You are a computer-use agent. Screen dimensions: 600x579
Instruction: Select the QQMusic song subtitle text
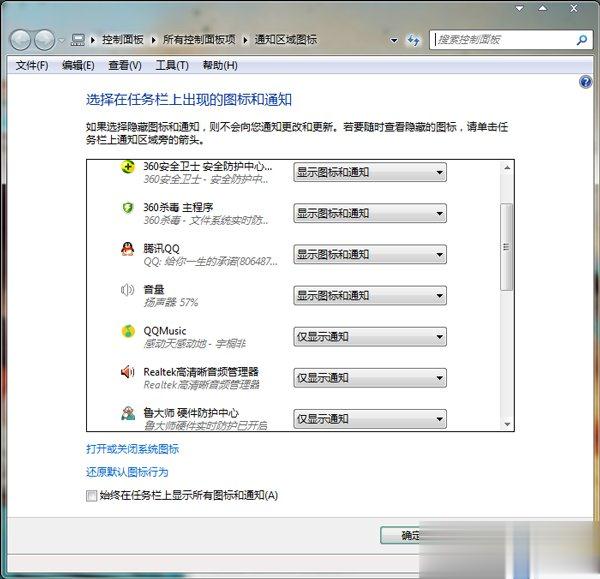click(194, 344)
